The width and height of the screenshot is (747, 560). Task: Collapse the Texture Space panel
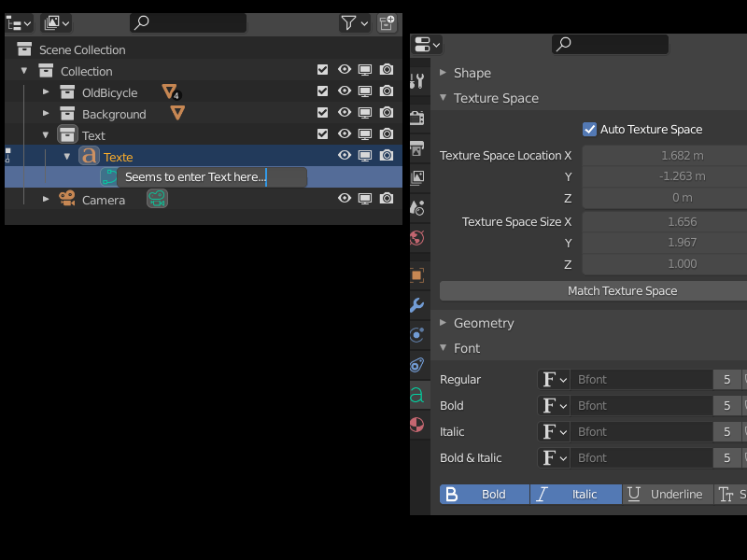[x=443, y=98]
